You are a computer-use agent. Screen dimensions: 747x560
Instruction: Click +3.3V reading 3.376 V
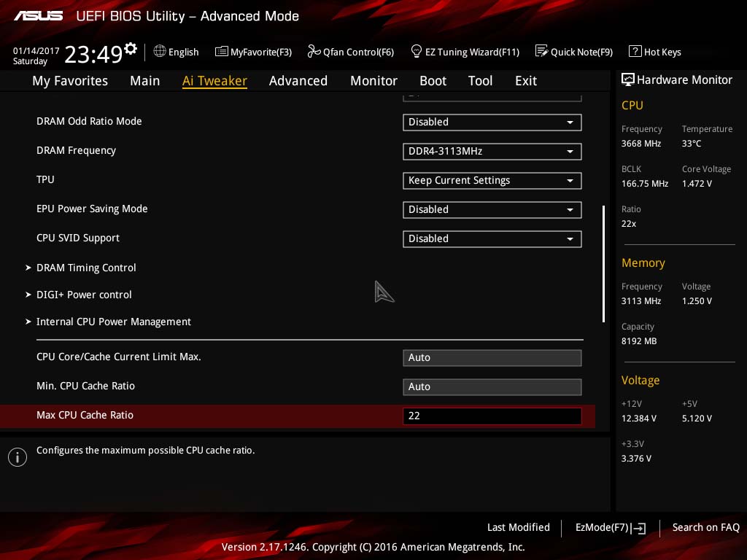click(x=636, y=459)
